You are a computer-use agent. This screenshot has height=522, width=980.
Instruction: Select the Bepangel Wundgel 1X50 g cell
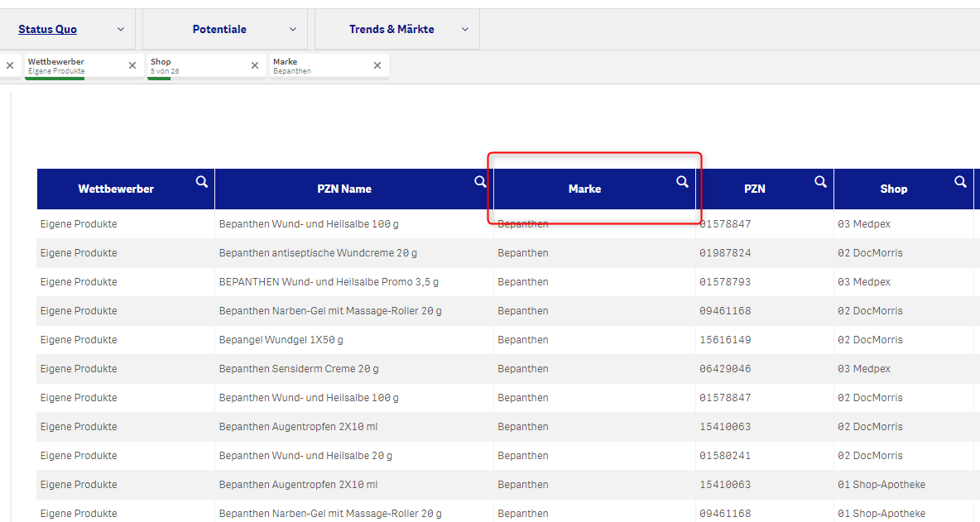click(281, 340)
